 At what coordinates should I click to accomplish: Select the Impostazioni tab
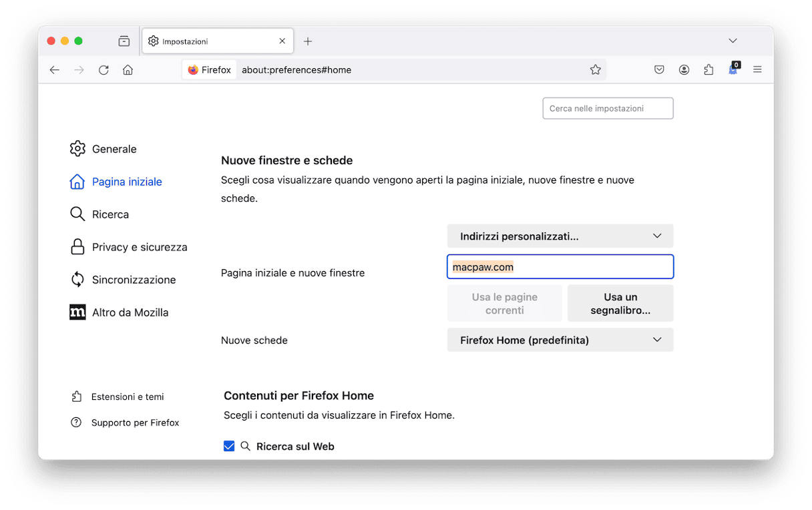(218, 41)
